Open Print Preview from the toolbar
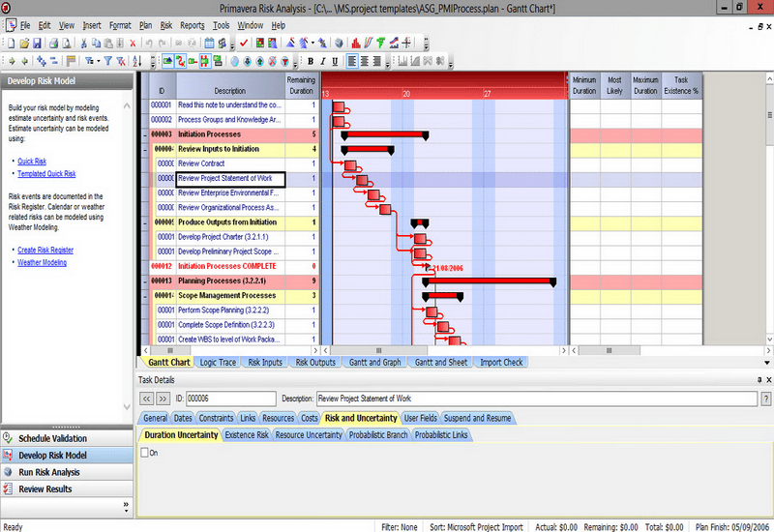Image resolution: width=774 pixels, height=532 pixels. tap(66, 44)
